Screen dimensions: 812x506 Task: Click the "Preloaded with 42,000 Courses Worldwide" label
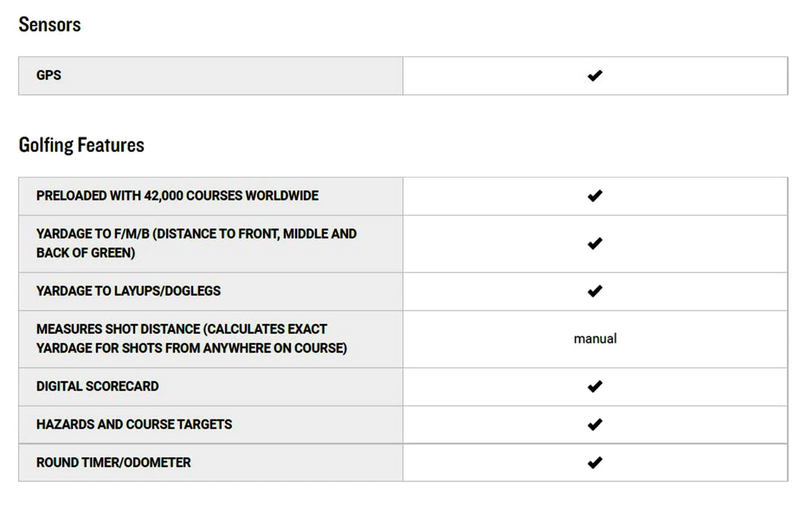click(177, 196)
